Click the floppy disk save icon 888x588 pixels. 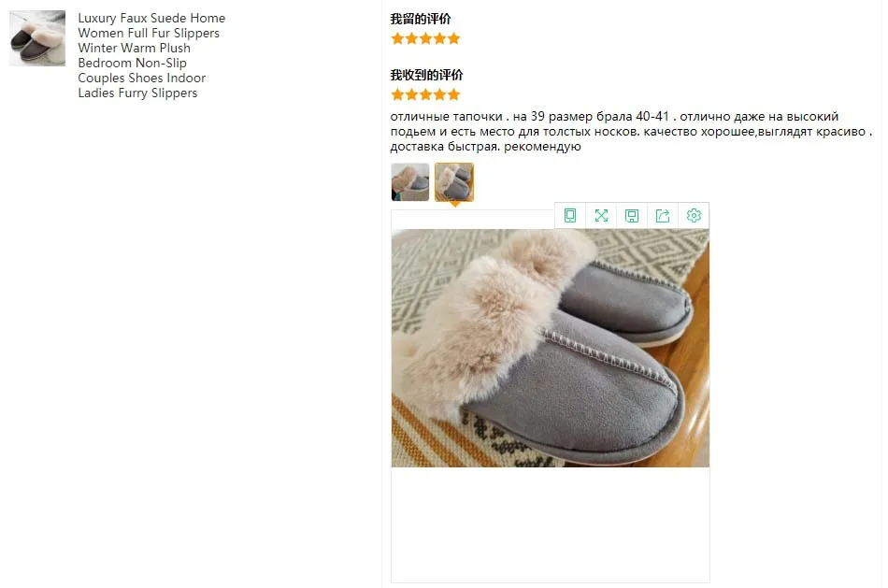tap(632, 215)
